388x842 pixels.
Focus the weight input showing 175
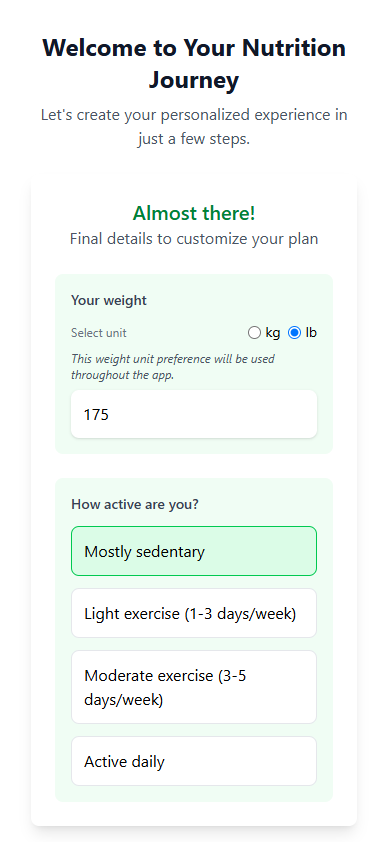pyautogui.click(x=194, y=414)
